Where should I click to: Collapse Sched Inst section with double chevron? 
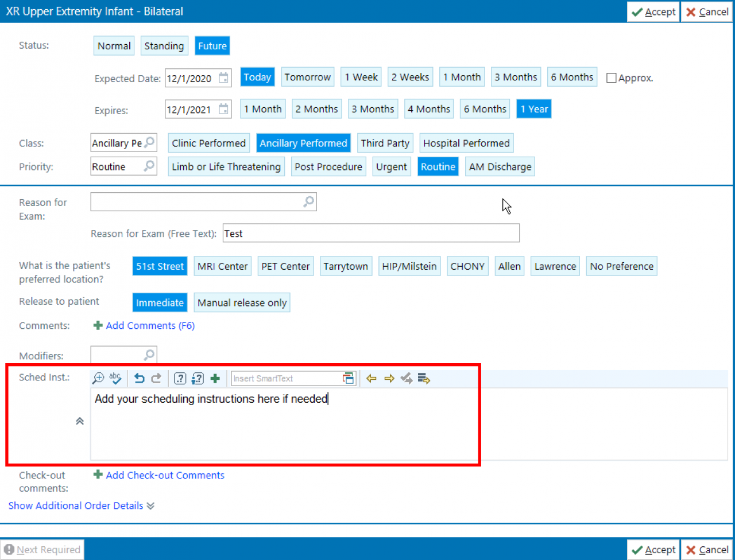[80, 421]
